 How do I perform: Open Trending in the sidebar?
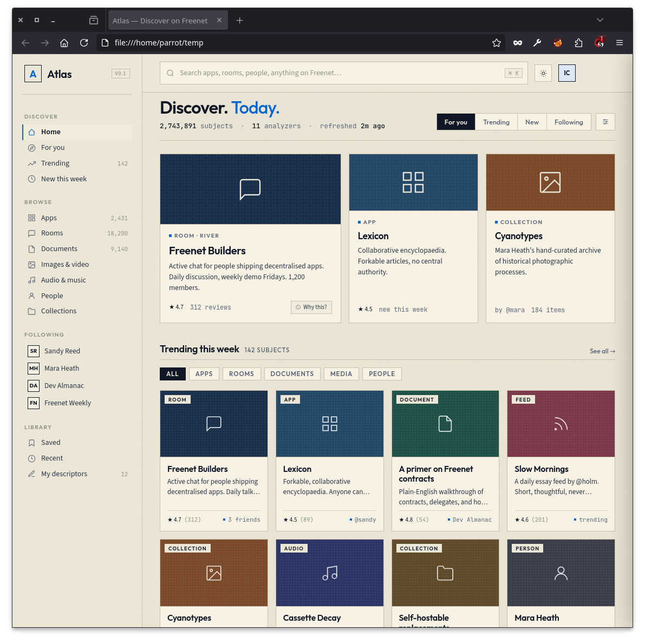pyautogui.click(x=77, y=163)
